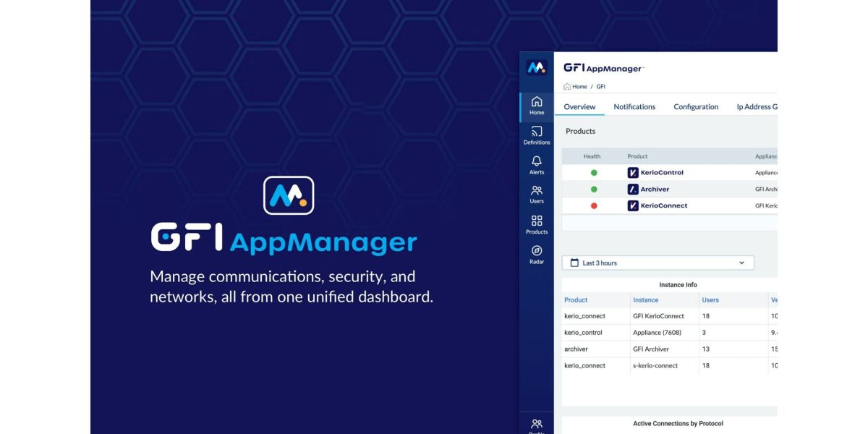Click the Home breadcrumb link
This screenshot has width=868, height=434.
579,87
